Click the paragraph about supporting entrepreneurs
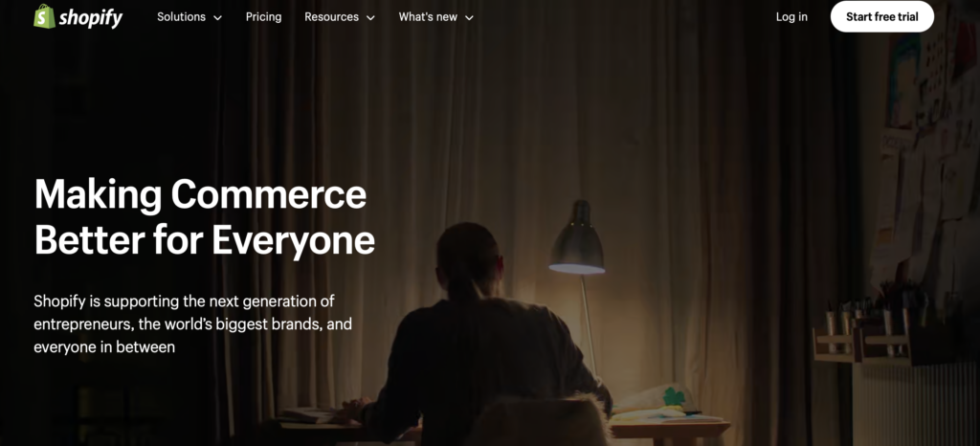The image size is (980, 446). pyautogui.click(x=192, y=324)
